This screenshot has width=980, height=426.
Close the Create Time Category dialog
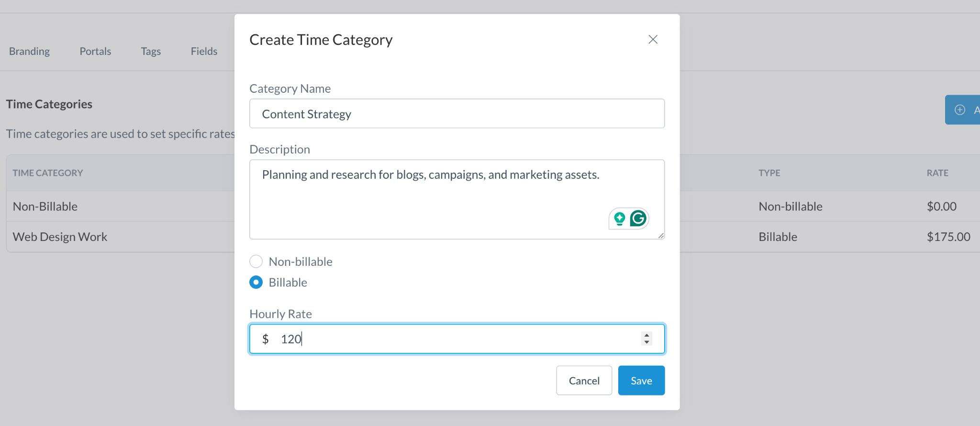(x=653, y=40)
